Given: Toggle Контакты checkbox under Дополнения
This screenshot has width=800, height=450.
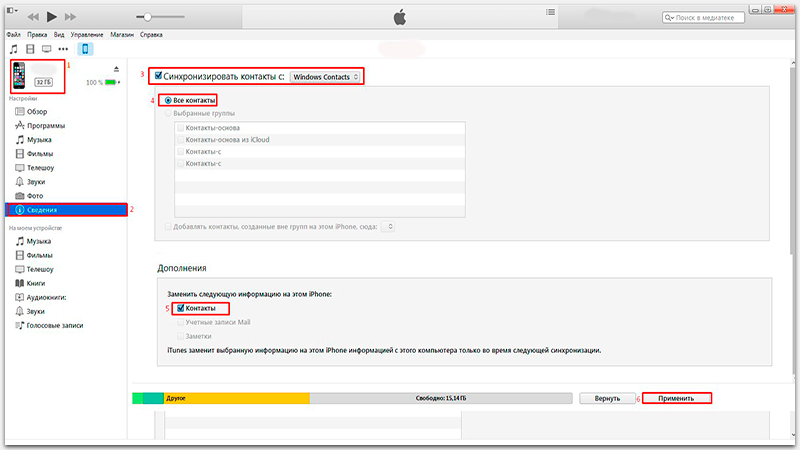Looking at the screenshot, I should [181, 308].
